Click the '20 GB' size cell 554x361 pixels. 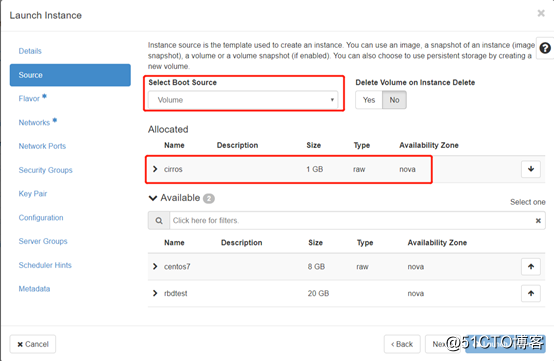pyautogui.click(x=318, y=294)
